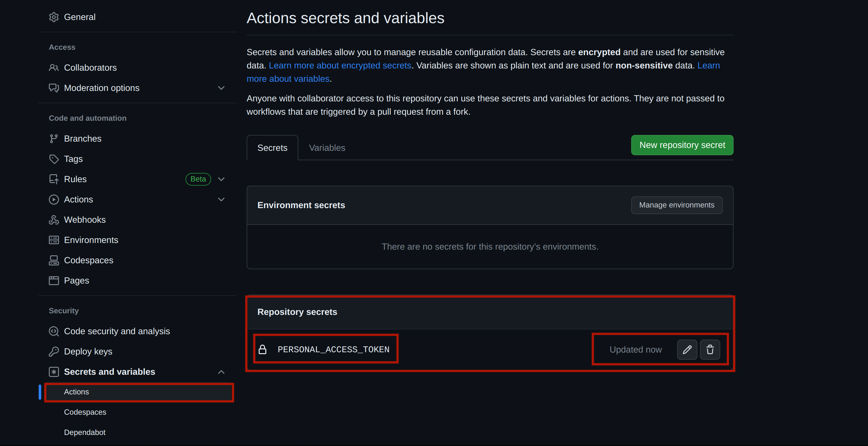Expand the Rules section chevron
This screenshot has width=868, height=446.
tap(221, 179)
